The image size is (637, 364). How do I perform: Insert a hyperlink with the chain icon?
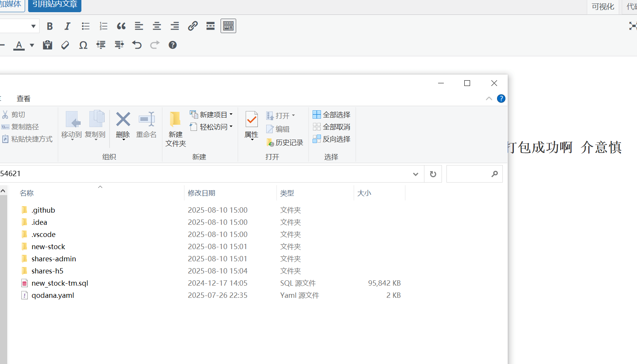(193, 26)
